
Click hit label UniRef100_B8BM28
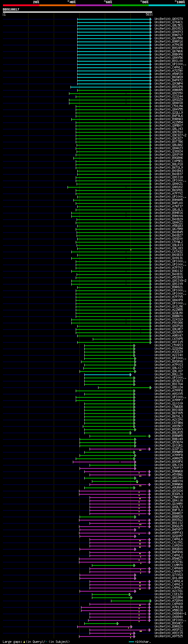tap(169, 516)
